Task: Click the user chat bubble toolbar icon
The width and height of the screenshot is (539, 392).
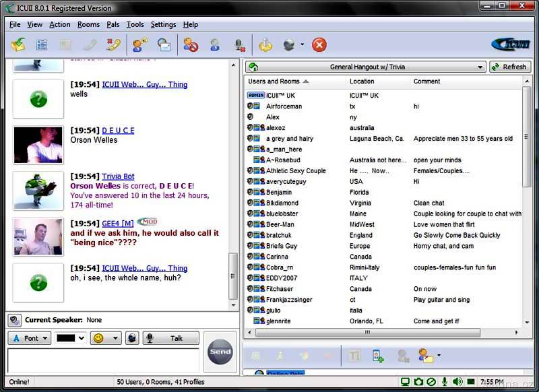Action: coord(140,45)
